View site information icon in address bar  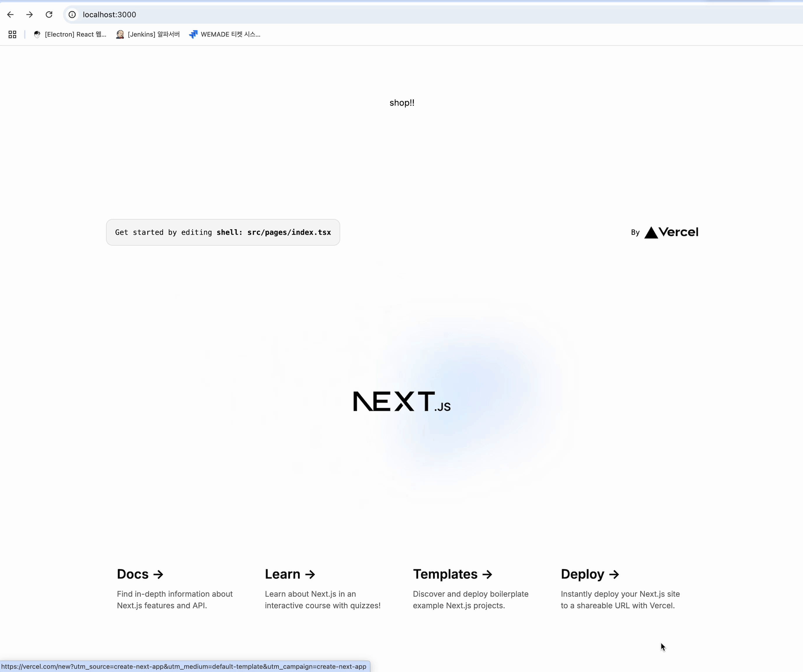click(72, 15)
